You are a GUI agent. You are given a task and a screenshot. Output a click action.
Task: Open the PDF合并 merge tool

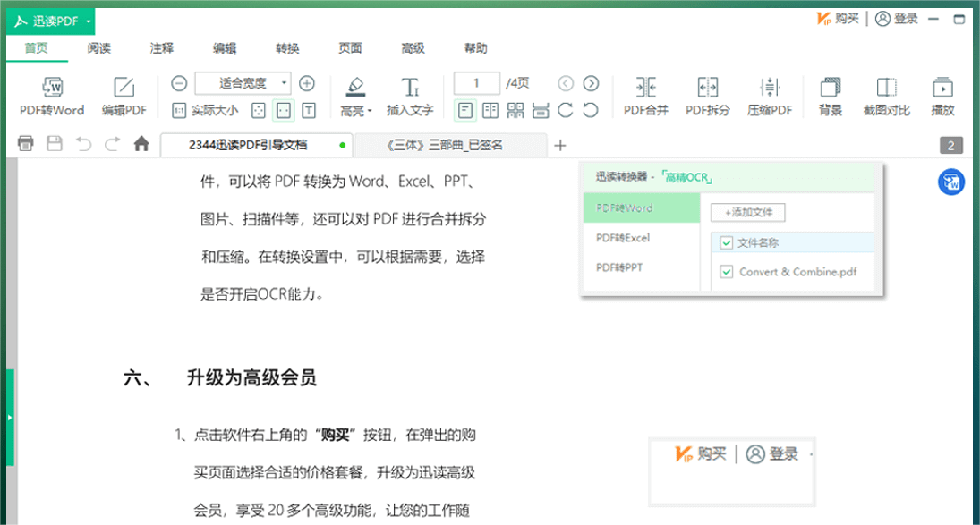[x=645, y=96]
